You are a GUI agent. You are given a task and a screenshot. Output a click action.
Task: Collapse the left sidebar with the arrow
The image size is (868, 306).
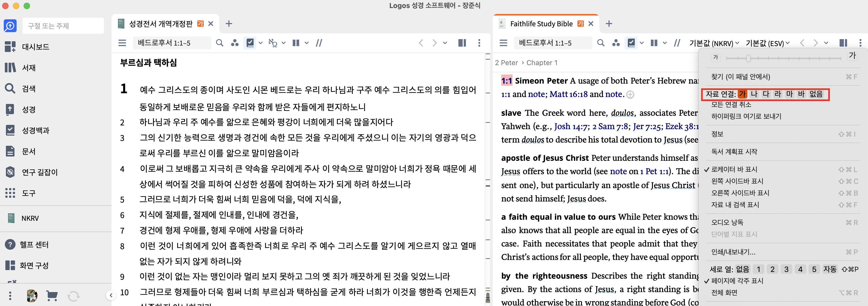point(111,295)
